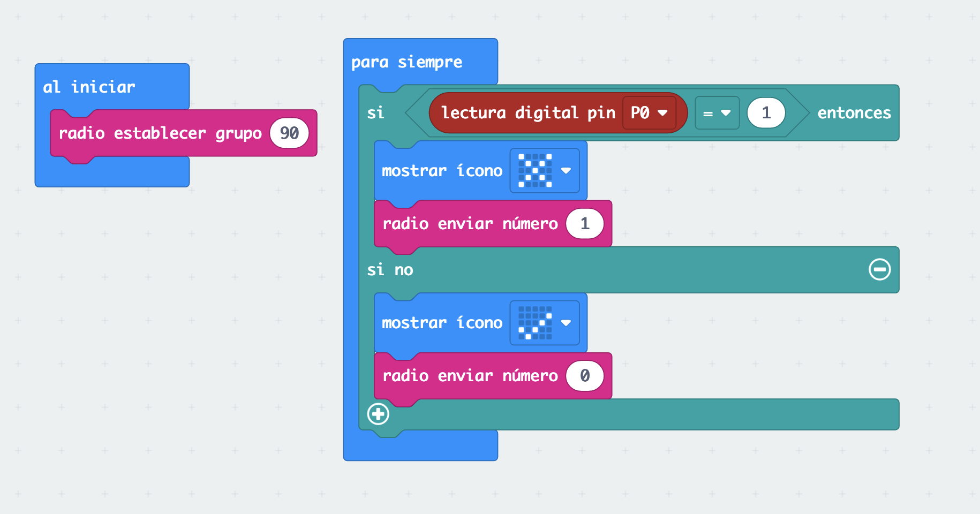Add a new branch with plus button
Image resolution: width=980 pixels, height=514 pixels.
point(378,413)
